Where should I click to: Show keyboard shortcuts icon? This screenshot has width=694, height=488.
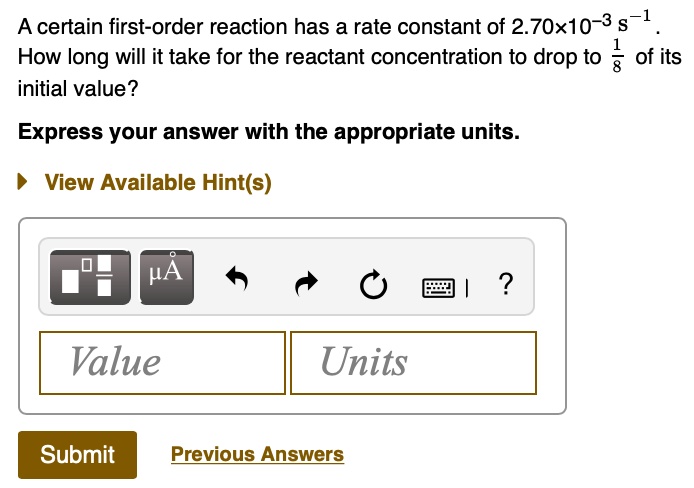pos(438,287)
